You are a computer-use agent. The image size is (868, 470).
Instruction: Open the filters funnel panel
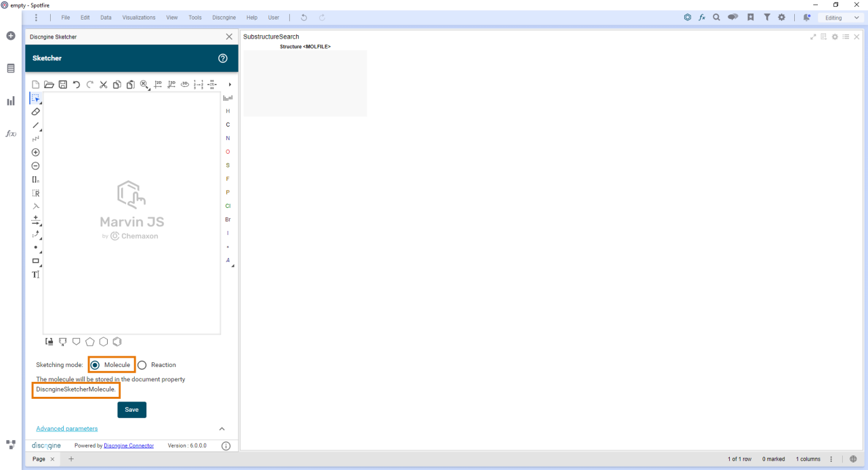(767, 18)
